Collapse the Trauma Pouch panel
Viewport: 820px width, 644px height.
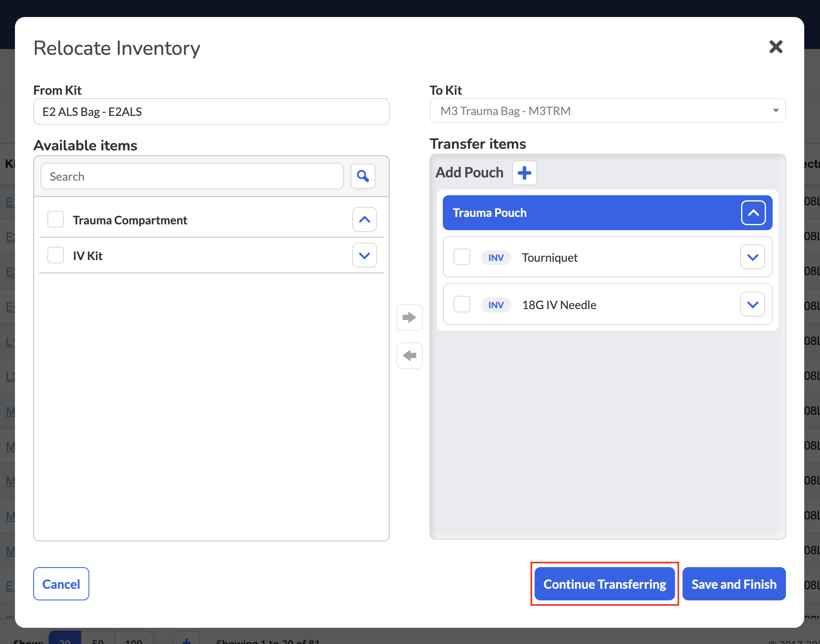pyautogui.click(x=753, y=213)
